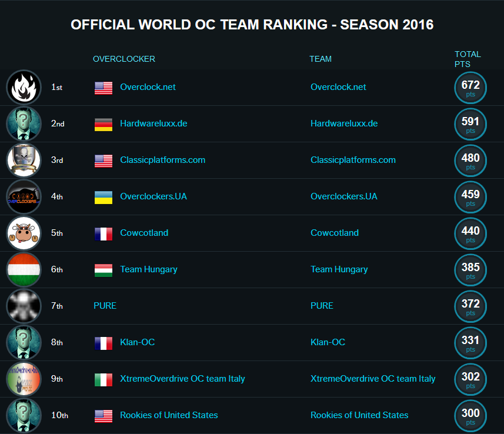Click the 331 pts circle badge
Image resolution: width=504 pixels, height=434 pixels.
pyautogui.click(x=470, y=343)
